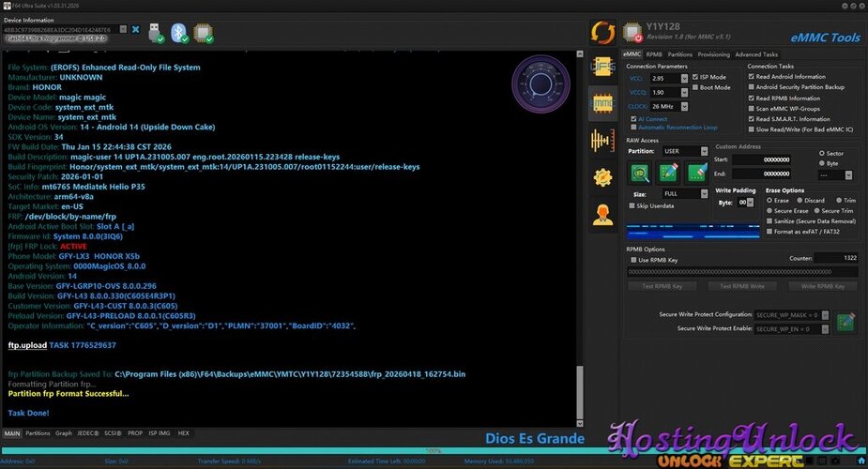Open the Size FULL dropdown
The image size is (868, 469).
click(704, 193)
